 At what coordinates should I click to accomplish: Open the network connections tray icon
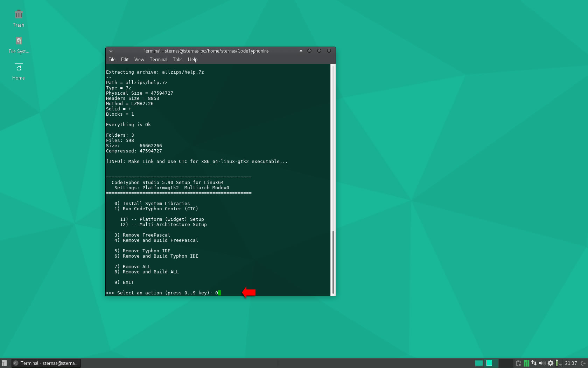(534, 363)
